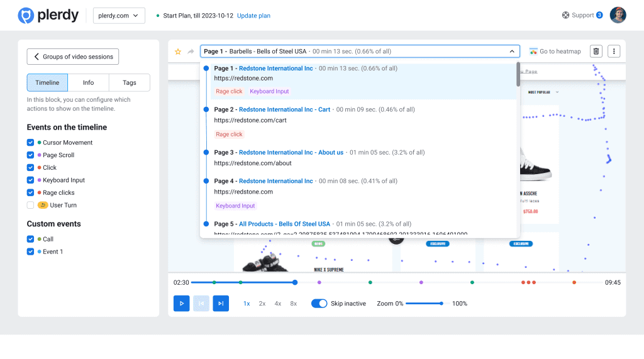644x359 pixels.
Task: Select Page 1 Redstone International Inc
Action: (275, 68)
